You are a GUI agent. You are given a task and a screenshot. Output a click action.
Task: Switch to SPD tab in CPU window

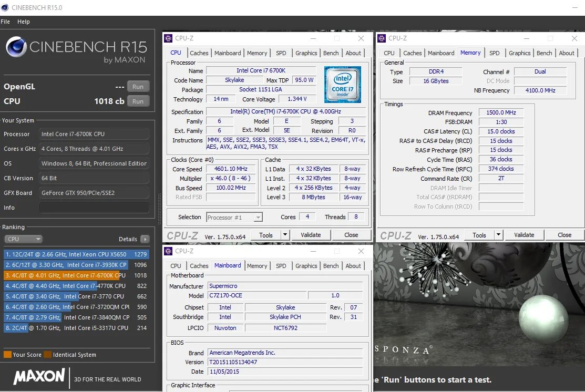281,53
